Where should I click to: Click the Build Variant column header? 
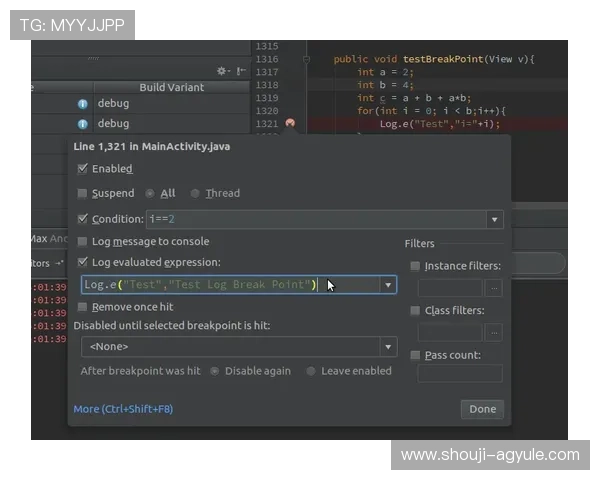171,88
